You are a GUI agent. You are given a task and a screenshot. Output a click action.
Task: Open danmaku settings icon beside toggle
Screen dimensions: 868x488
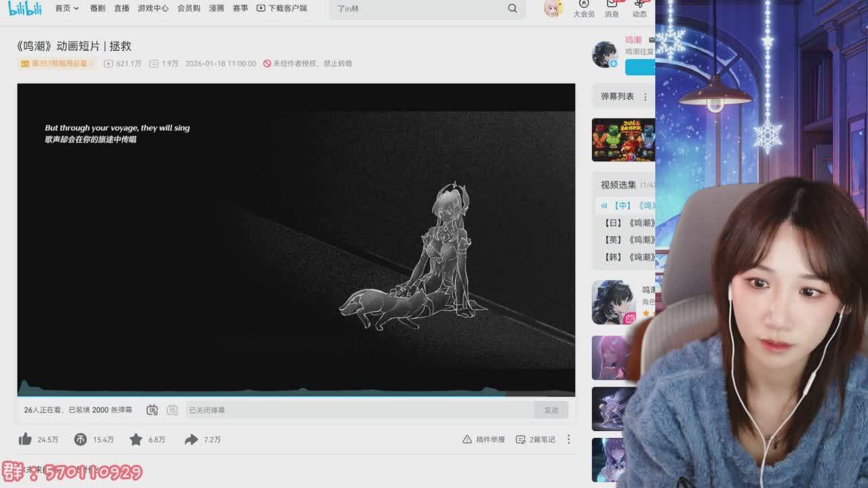(x=172, y=410)
